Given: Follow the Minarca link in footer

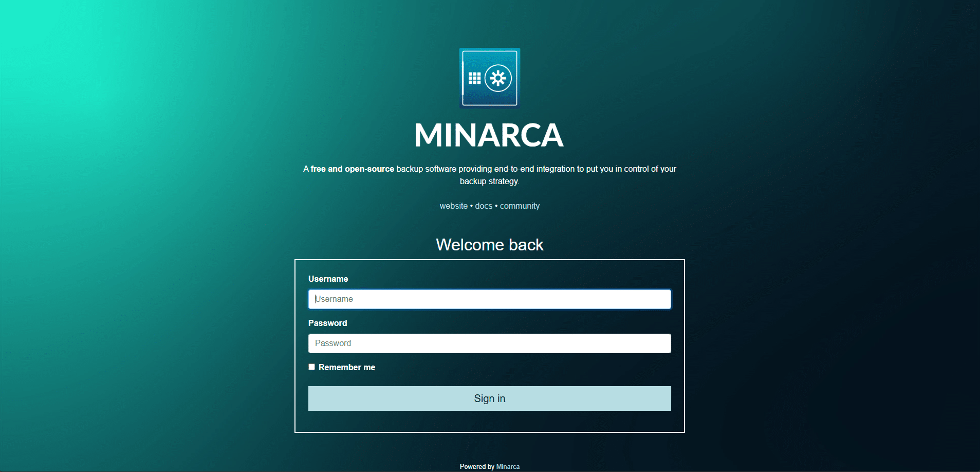Looking at the screenshot, I should tap(508, 467).
